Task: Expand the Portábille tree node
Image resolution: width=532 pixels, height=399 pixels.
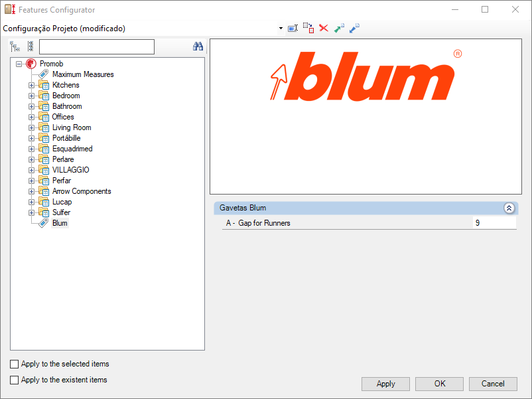Action: coord(31,138)
